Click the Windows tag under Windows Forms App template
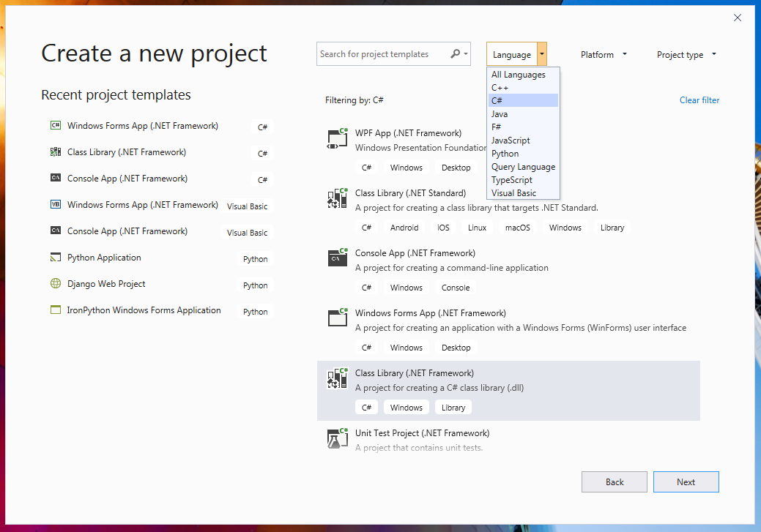Image resolution: width=761 pixels, height=532 pixels. coord(407,348)
